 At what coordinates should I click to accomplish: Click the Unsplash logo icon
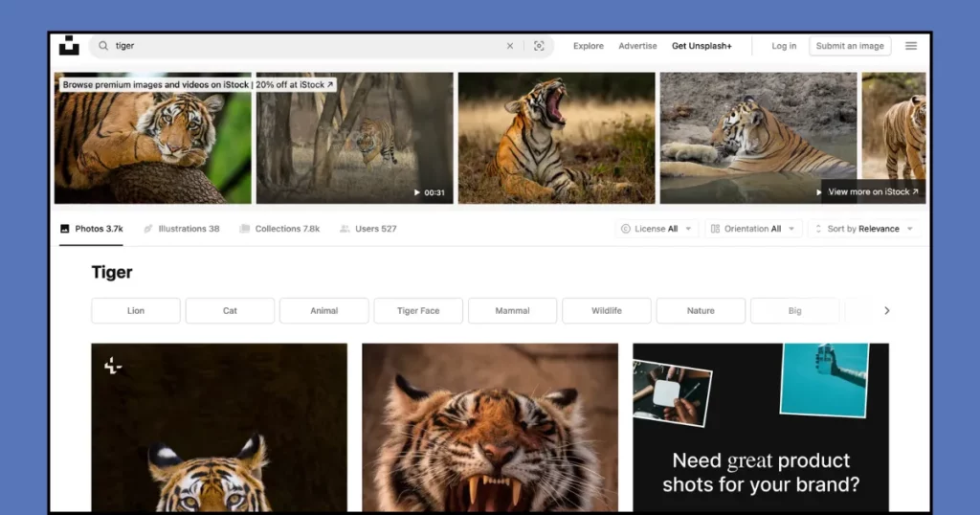coord(69,45)
